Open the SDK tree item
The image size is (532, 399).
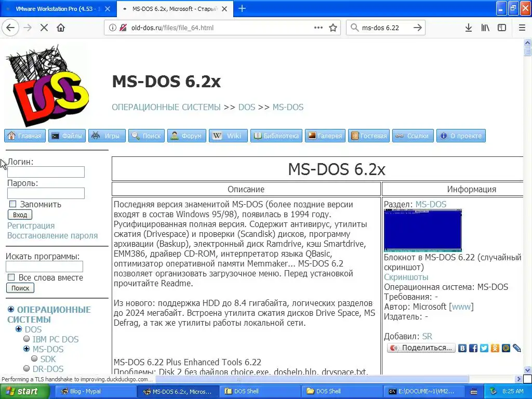click(48, 359)
